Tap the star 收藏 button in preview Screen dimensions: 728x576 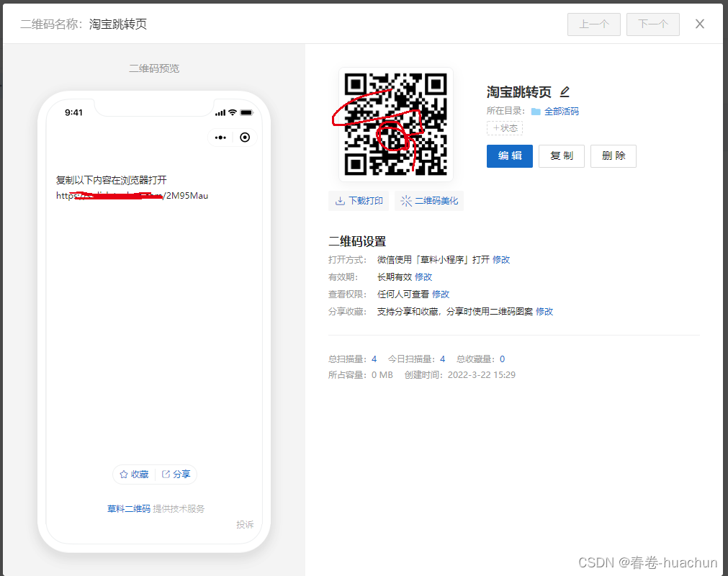click(x=134, y=474)
